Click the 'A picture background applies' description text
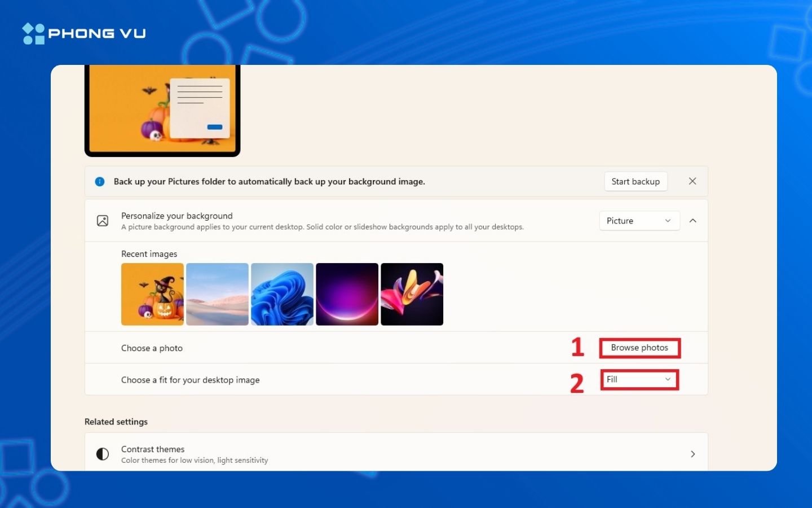Screen dimensions: 812x508 click(x=322, y=227)
